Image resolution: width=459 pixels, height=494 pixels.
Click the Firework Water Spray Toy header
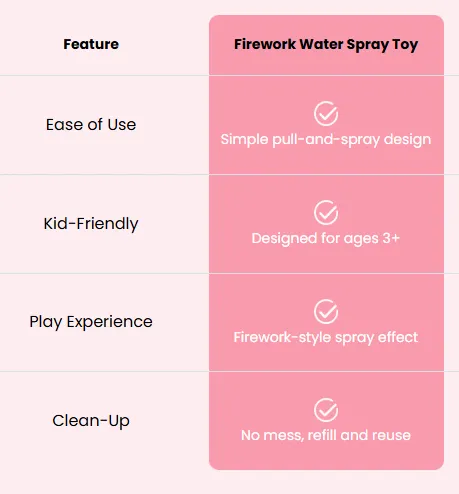[326, 45]
